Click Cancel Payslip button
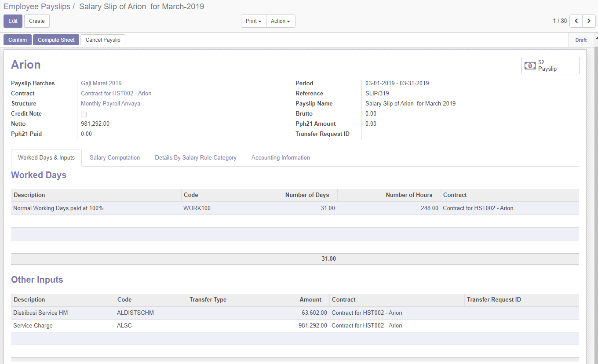 tap(103, 40)
